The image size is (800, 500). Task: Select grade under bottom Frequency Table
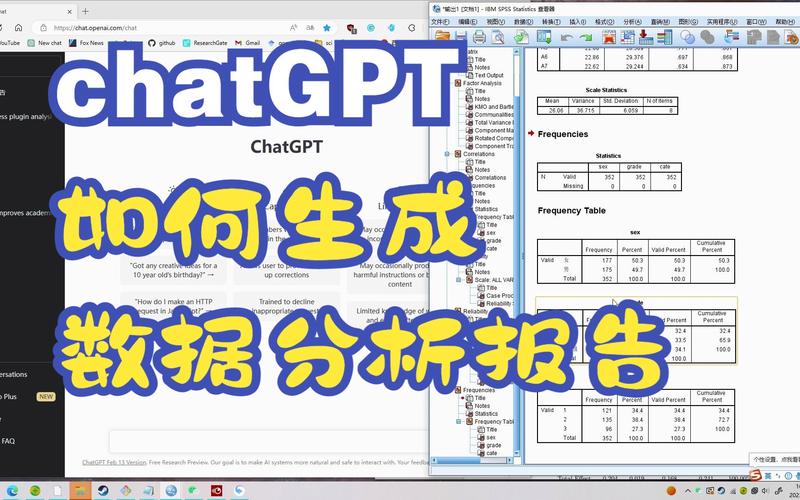(x=493, y=445)
